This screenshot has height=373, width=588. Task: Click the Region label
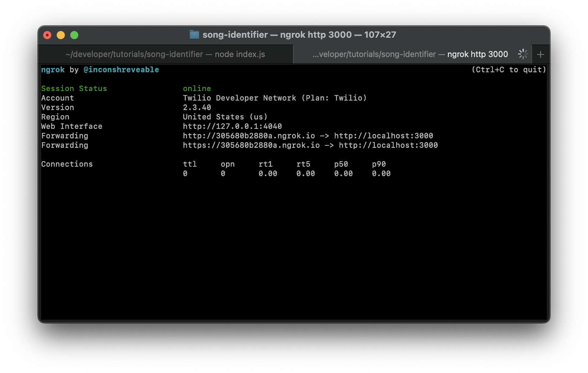click(55, 117)
